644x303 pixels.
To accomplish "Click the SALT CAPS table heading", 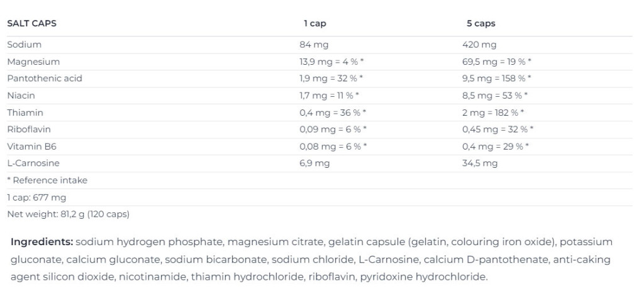I will 31,23.
